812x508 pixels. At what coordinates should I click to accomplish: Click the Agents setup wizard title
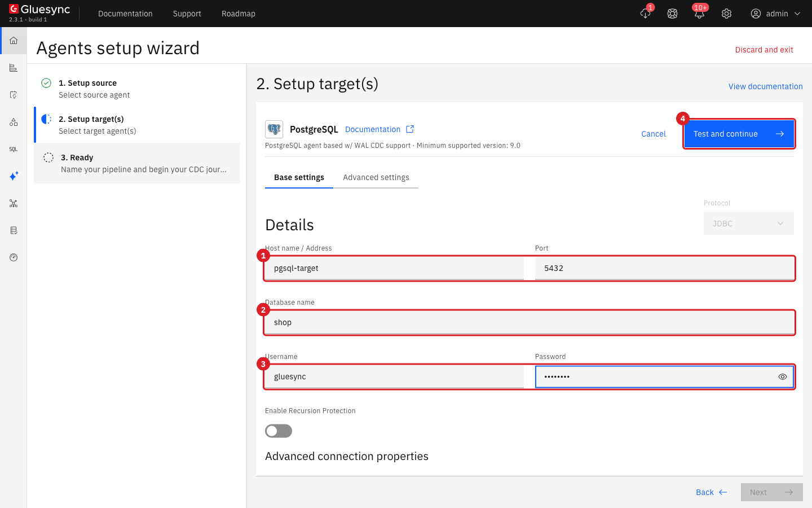coord(118,48)
